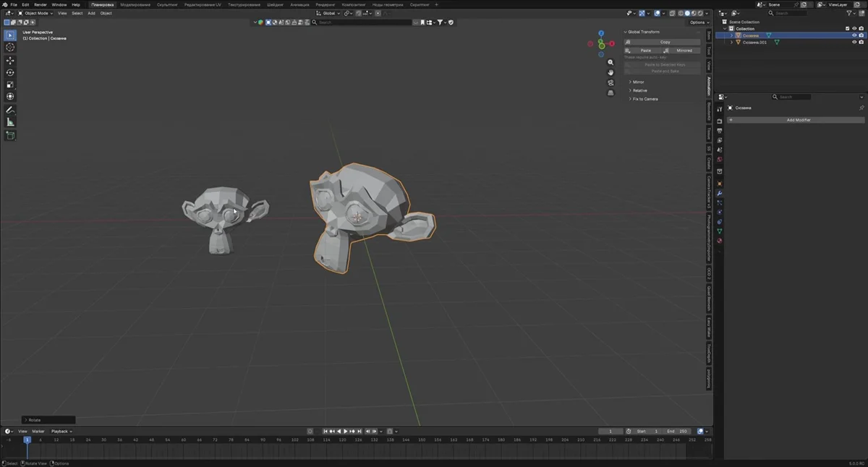868x467 pixels.
Task: Activate the Rotate tool
Action: 10,72
